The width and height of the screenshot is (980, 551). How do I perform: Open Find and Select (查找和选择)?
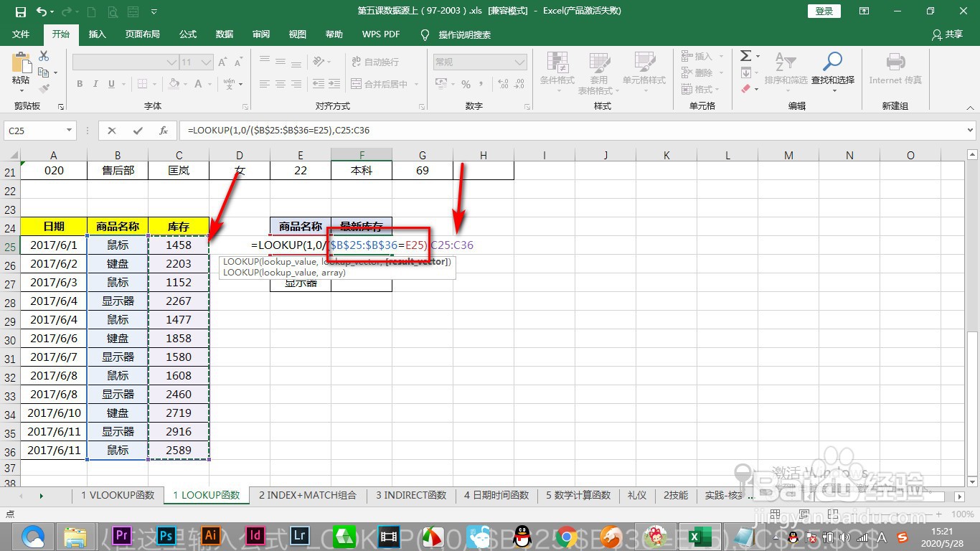click(x=833, y=72)
